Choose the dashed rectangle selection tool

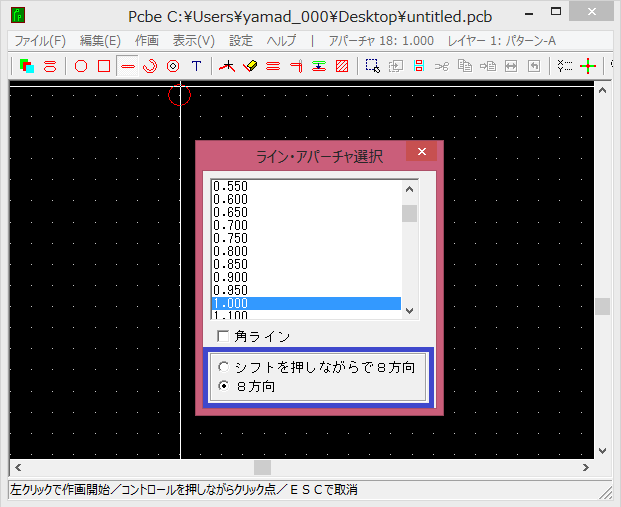pos(372,66)
